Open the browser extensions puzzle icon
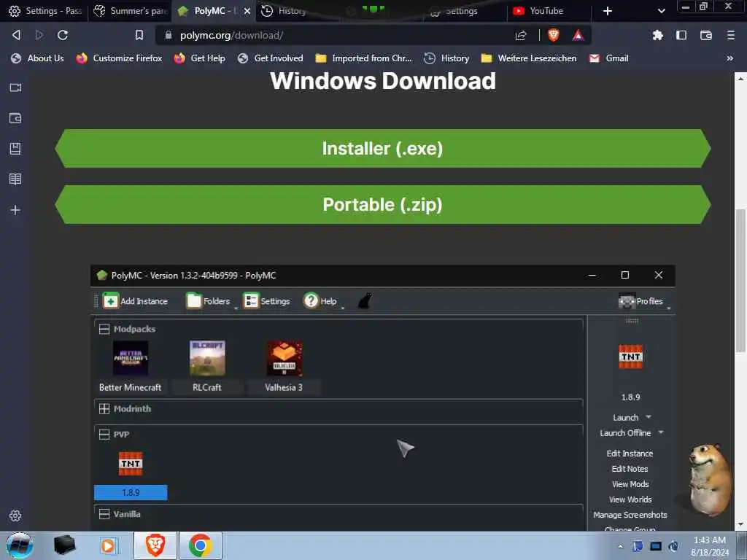Screen dimensions: 747x560 (x=658, y=35)
